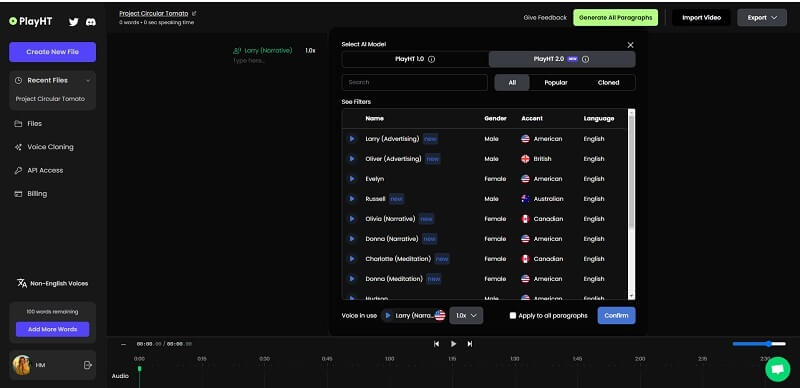Select the Larry (Advertising) voice name
Screen dimensions: 800x388
coord(392,139)
